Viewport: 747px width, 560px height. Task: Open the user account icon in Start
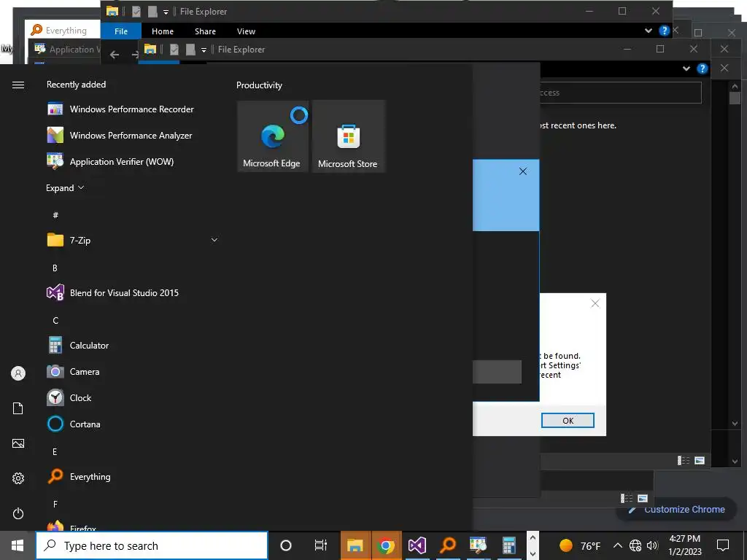click(x=18, y=373)
